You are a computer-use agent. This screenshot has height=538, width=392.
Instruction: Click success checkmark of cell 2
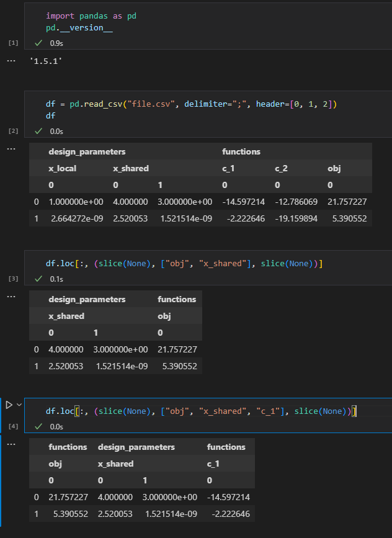38,131
